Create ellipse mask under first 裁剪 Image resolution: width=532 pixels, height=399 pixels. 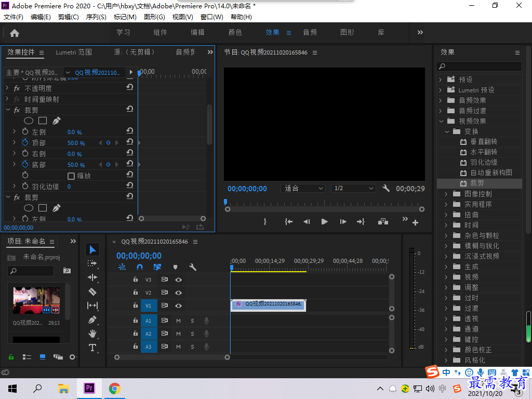[x=29, y=121]
